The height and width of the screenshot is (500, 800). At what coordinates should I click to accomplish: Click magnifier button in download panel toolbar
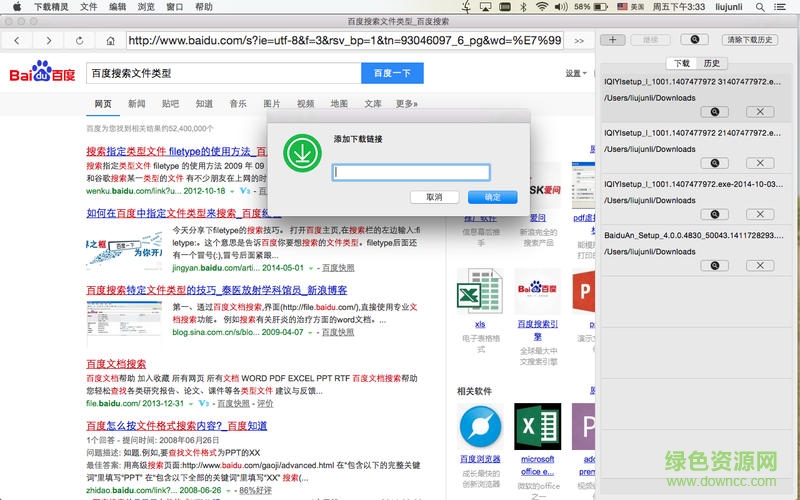(695, 40)
